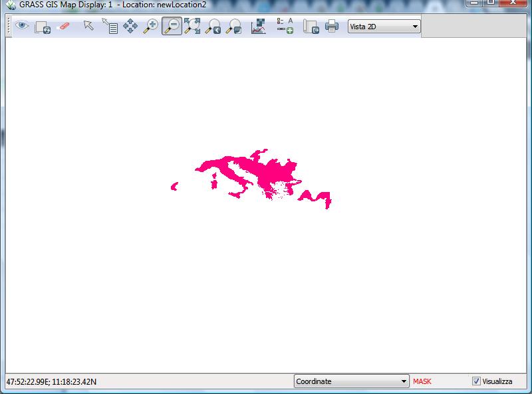Click the red MASK indicator
The image size is (532, 394).
pos(422,381)
